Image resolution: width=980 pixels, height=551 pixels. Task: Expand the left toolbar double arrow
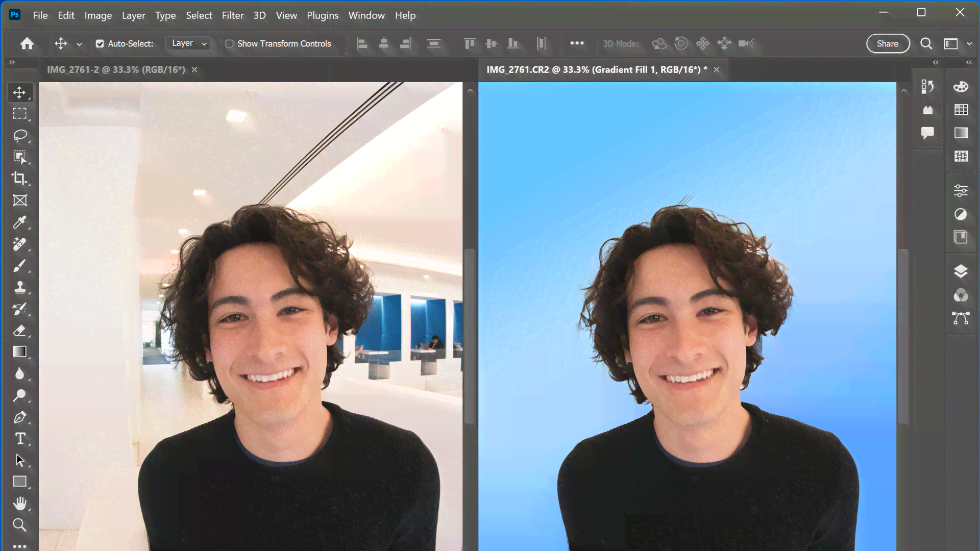pos(12,62)
